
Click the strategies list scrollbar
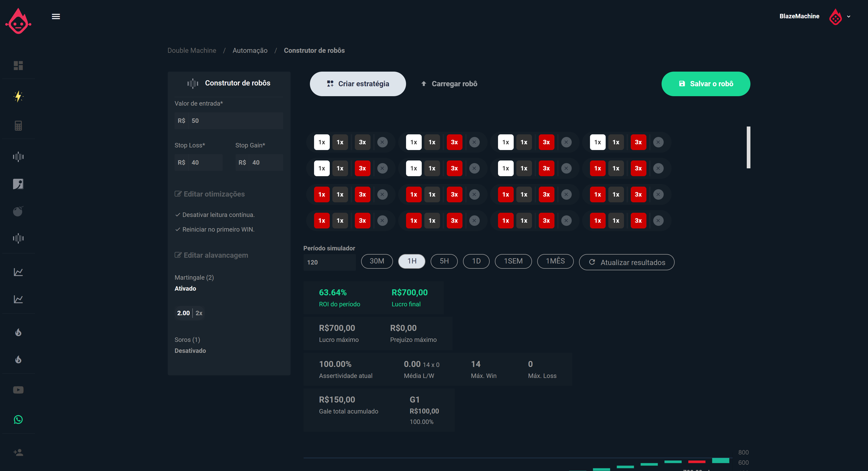coord(748,148)
